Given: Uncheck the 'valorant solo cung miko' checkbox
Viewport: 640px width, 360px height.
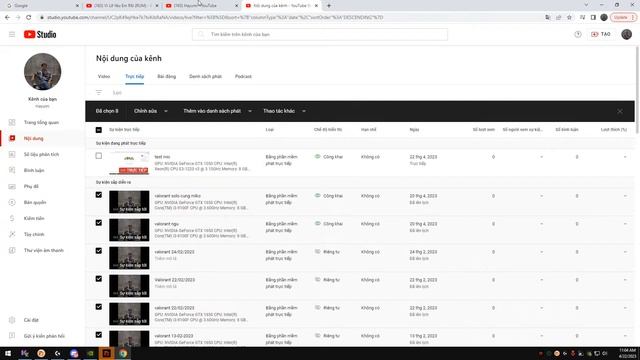Looking at the screenshot, I should (99, 195).
